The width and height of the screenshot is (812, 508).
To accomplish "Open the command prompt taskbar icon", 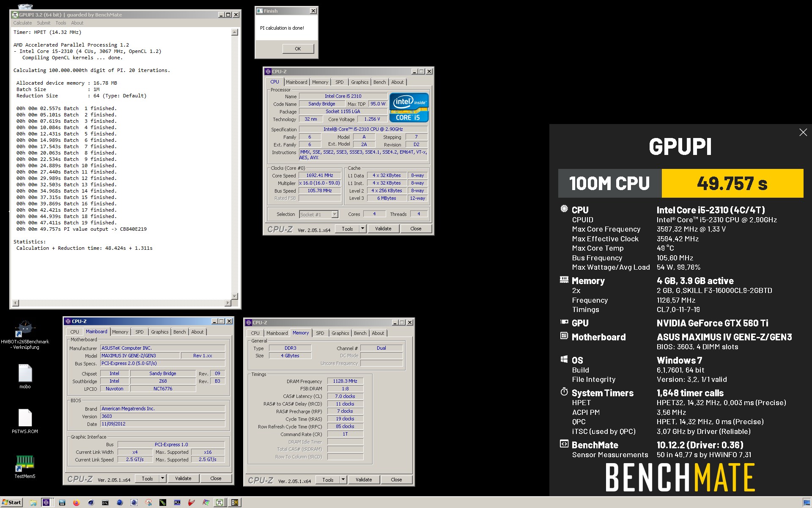I will tap(105, 502).
